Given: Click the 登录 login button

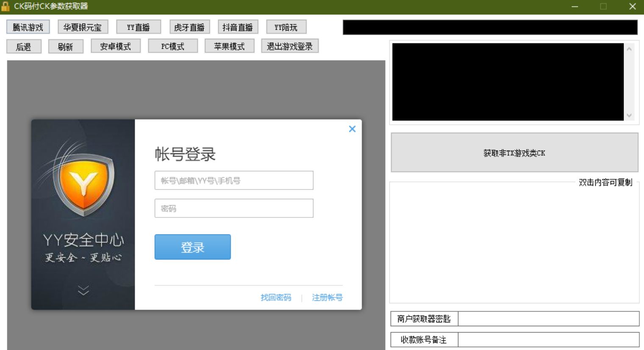Looking at the screenshot, I should click(x=192, y=247).
